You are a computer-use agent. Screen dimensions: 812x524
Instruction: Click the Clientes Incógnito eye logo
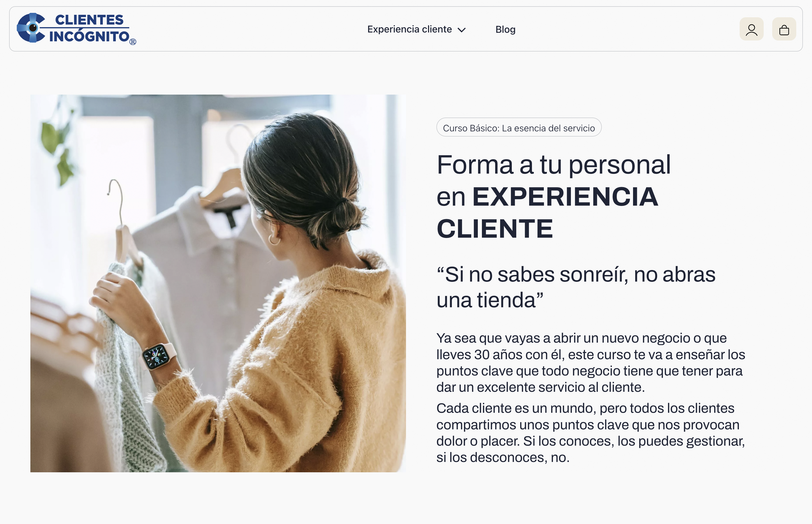point(31,28)
